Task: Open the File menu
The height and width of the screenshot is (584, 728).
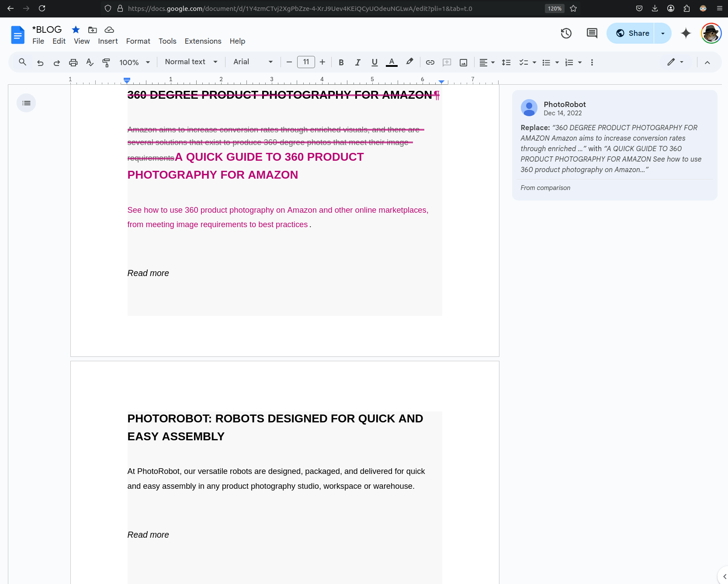Action: [x=38, y=41]
